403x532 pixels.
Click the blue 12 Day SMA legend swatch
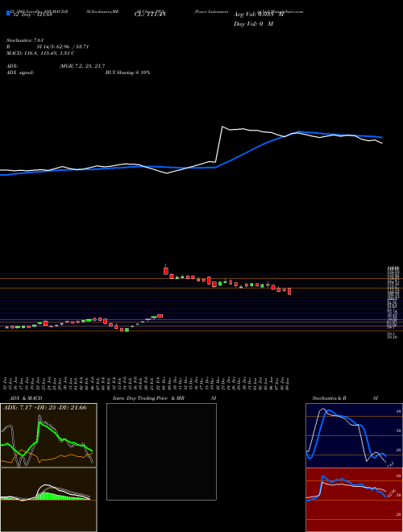coord(8,14)
